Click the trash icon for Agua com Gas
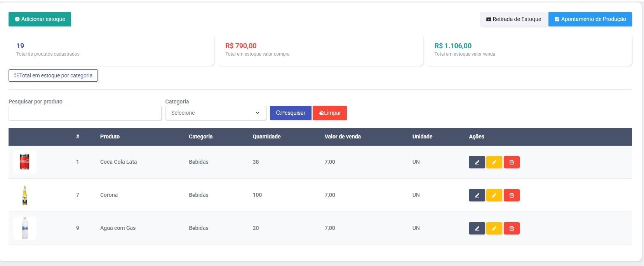This screenshot has width=644, height=266. pos(512,228)
